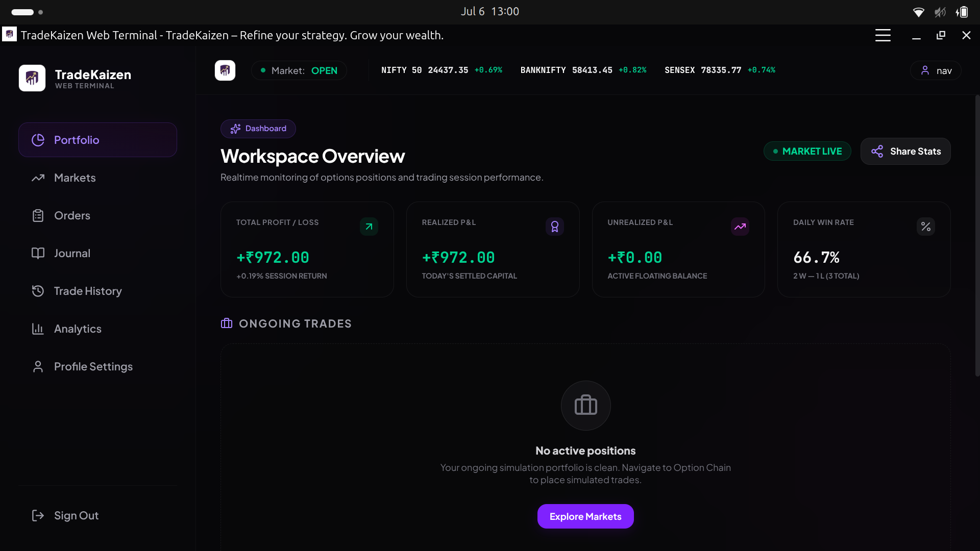Click 'ACTIVE FLOATING BALANCE' label

click(657, 276)
